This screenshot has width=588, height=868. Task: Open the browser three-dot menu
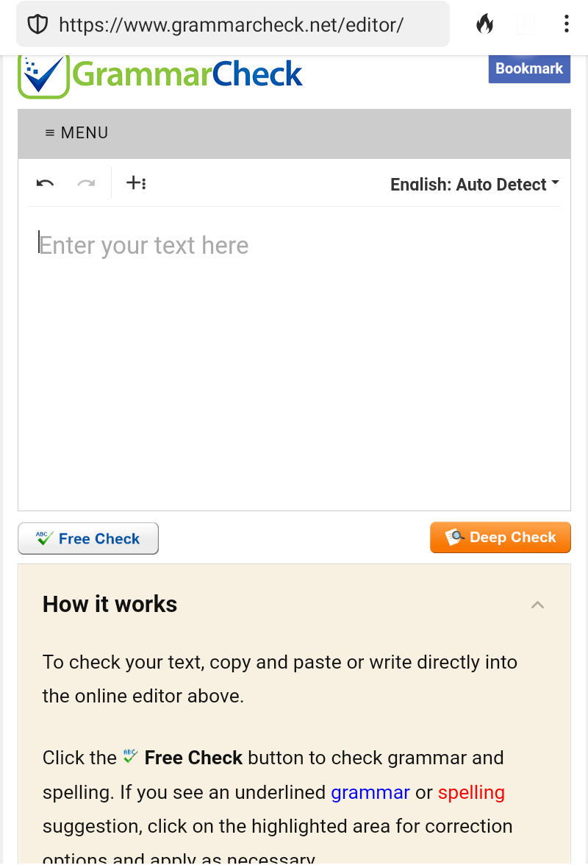566,24
